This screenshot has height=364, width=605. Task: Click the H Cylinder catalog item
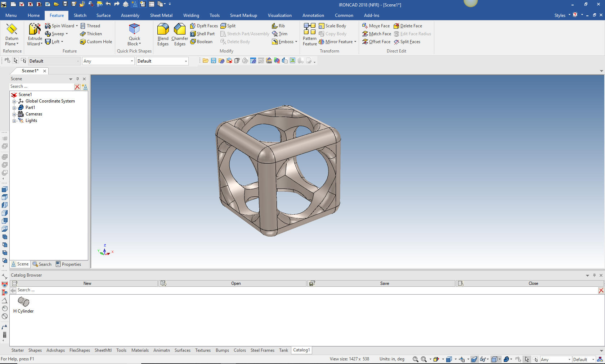point(23,305)
